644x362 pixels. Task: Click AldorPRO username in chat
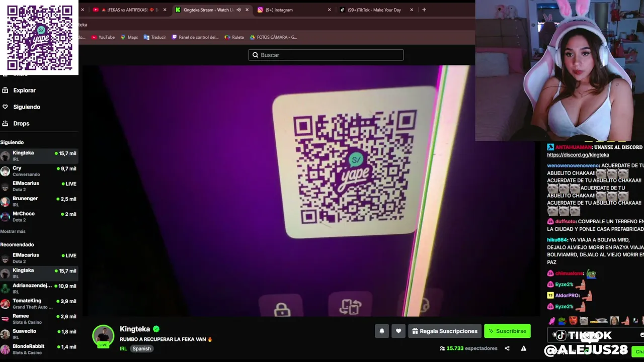click(567, 295)
